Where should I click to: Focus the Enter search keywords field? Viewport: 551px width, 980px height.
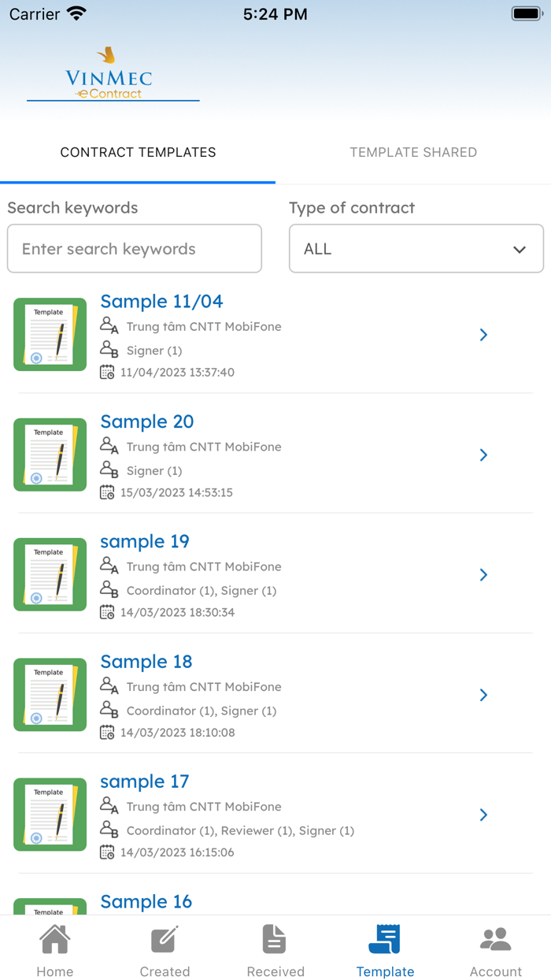pyautogui.click(x=135, y=249)
